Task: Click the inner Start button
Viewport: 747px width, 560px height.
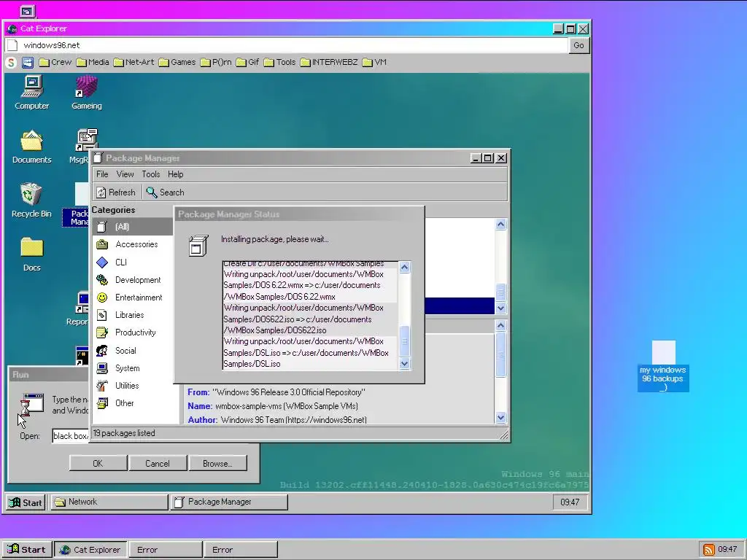Action: (x=26, y=502)
